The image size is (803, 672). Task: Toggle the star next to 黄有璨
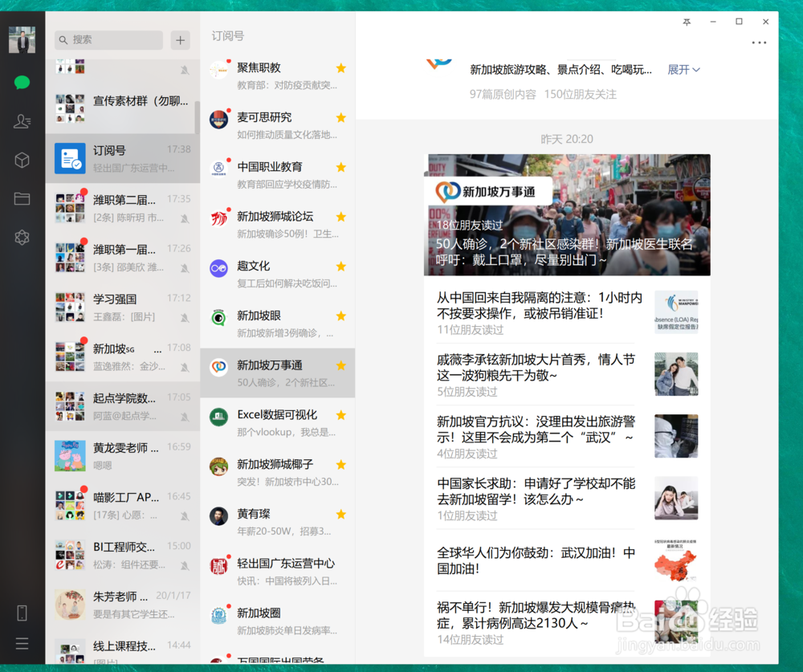340,514
